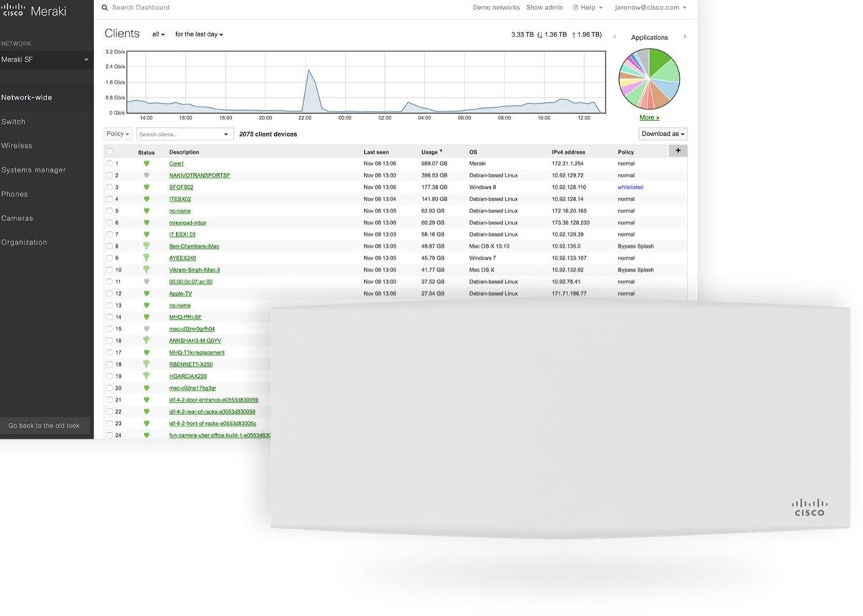Open the Meraki SF network dropdown
The height and width of the screenshot is (616, 863).
pos(45,59)
